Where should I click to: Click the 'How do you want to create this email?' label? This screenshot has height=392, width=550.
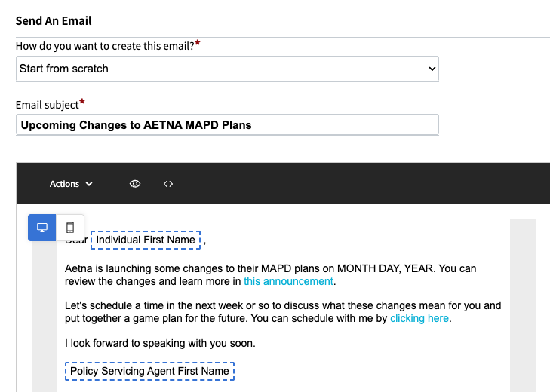[x=105, y=46]
